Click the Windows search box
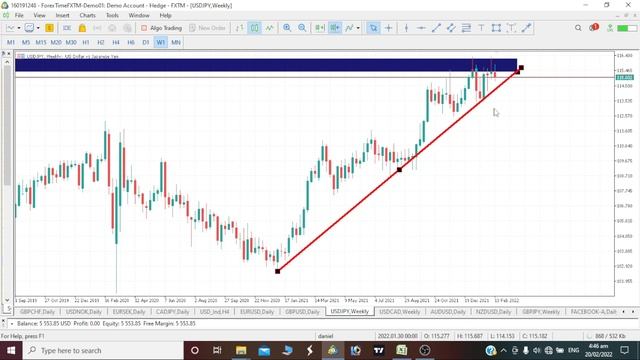Screen dimensions: 640x360 click(103, 350)
